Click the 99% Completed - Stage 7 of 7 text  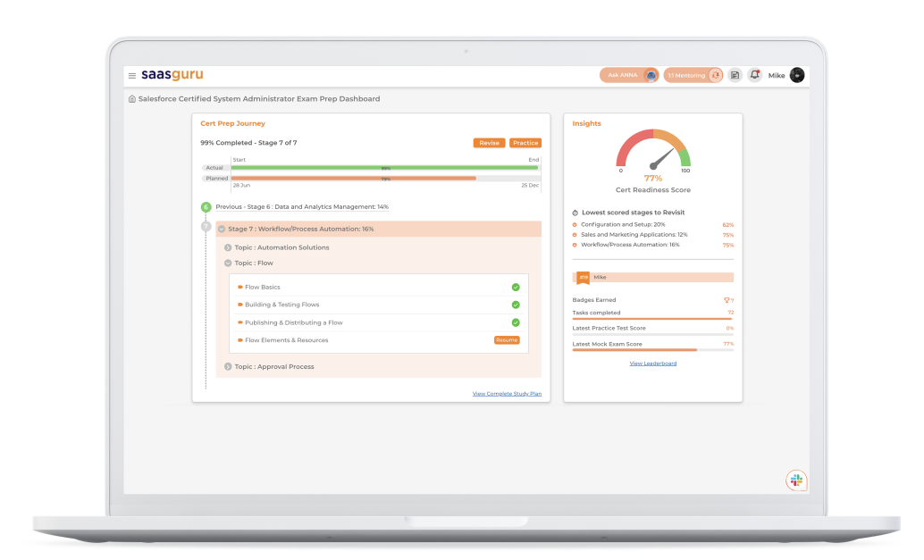point(248,143)
